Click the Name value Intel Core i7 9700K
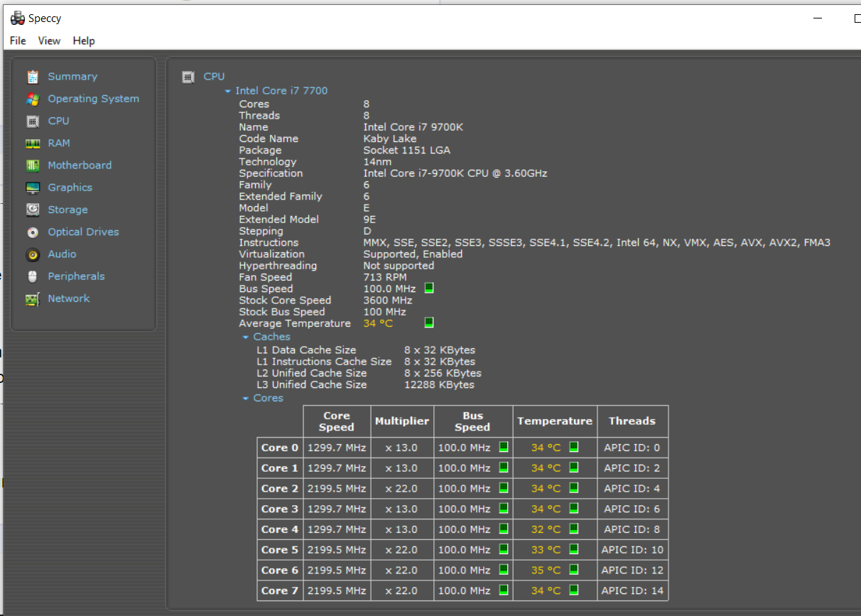Image resolution: width=861 pixels, height=616 pixels. (413, 127)
